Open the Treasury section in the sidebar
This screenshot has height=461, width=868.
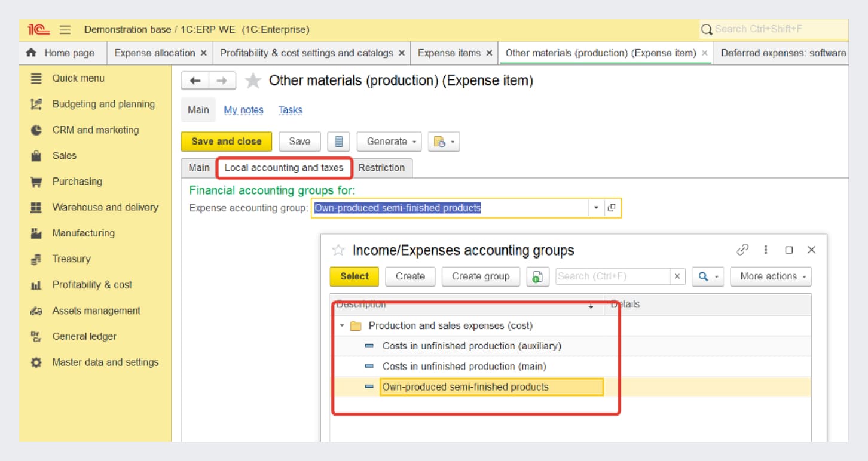tap(71, 259)
